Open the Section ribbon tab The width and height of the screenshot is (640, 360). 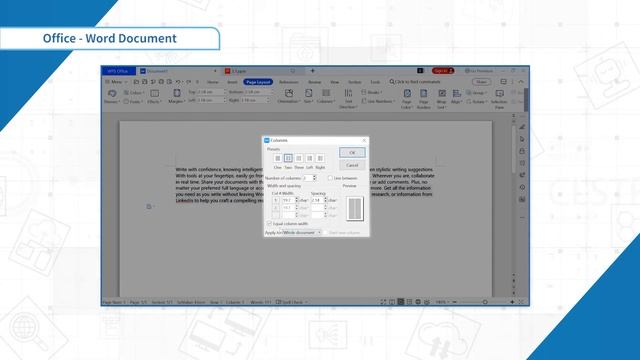(355, 82)
